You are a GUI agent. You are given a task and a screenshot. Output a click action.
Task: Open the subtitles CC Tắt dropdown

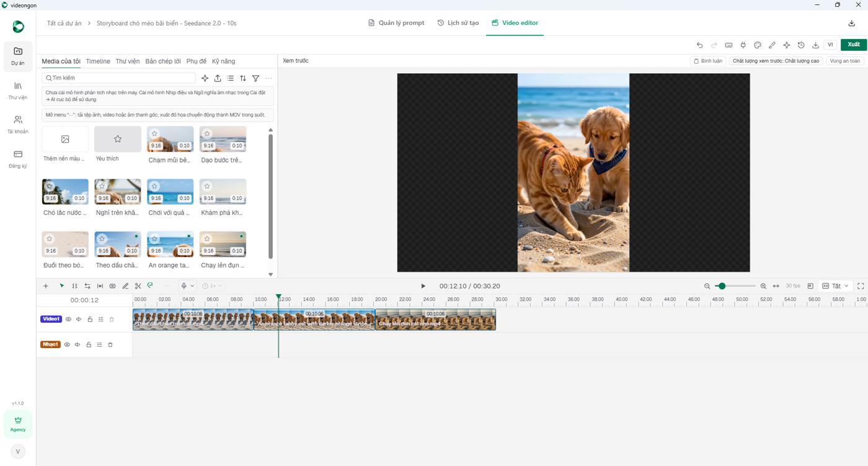pyautogui.click(x=835, y=286)
